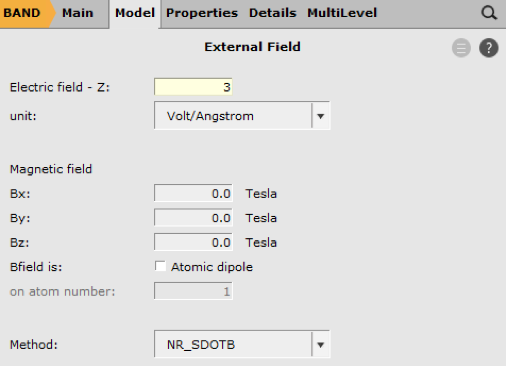Open the help question mark icon
Screen dimensions: 506x366
[489, 48]
